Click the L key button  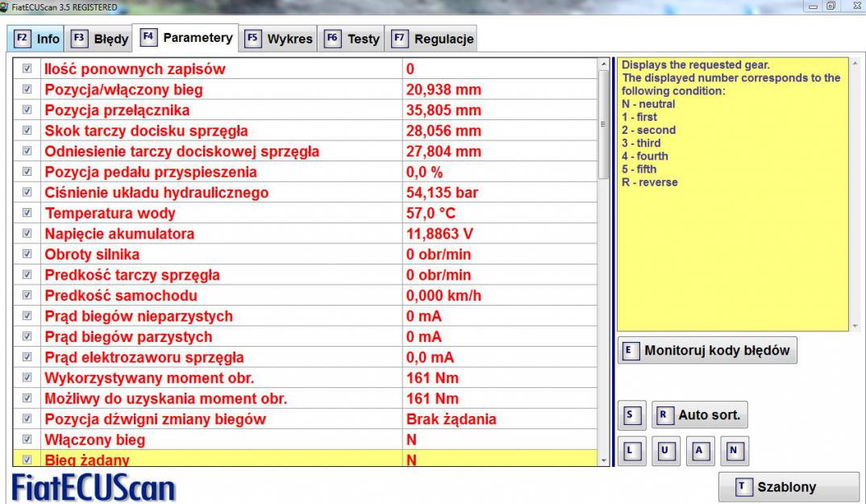634,452
